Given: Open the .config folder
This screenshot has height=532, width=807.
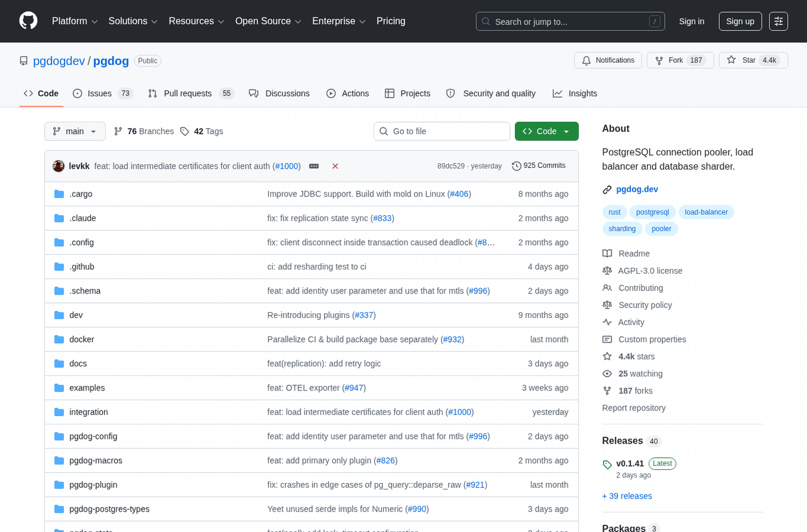Looking at the screenshot, I should pyautogui.click(x=81, y=243).
